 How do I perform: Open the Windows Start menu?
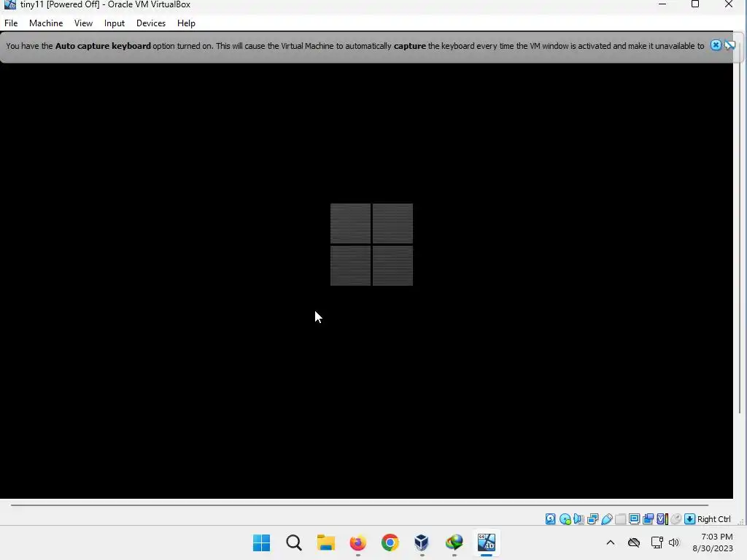pyautogui.click(x=262, y=542)
